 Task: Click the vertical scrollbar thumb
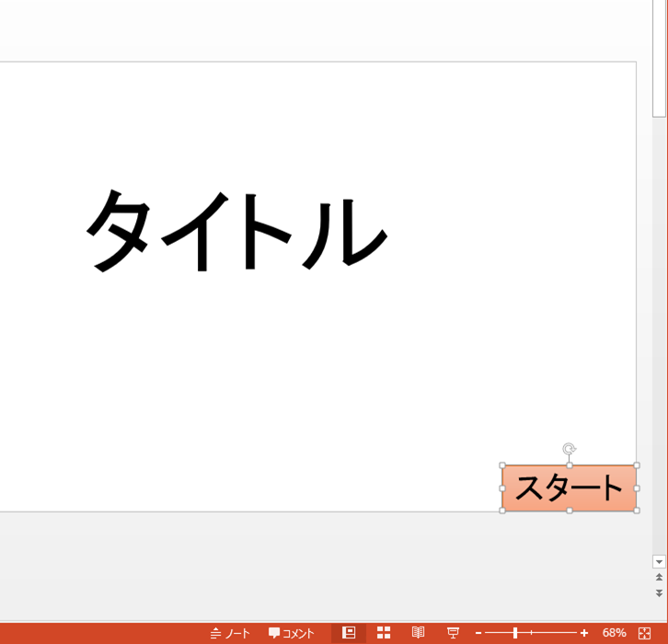(659, 57)
